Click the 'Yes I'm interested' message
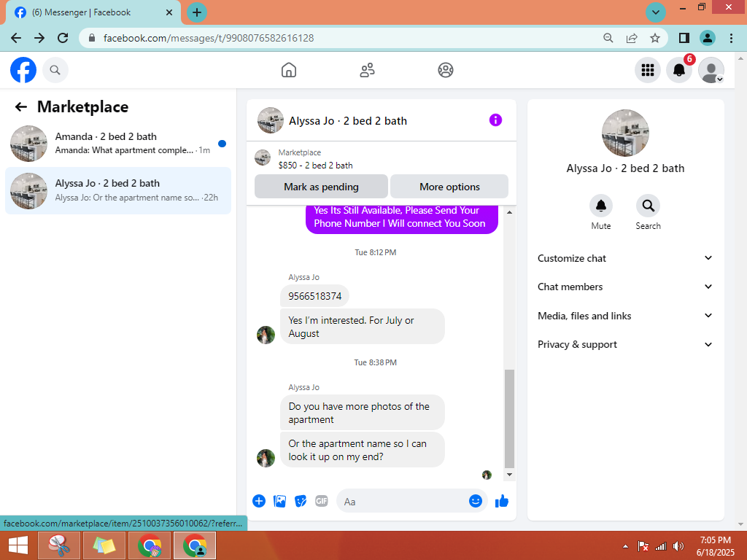This screenshot has height=560, width=747. [362, 327]
